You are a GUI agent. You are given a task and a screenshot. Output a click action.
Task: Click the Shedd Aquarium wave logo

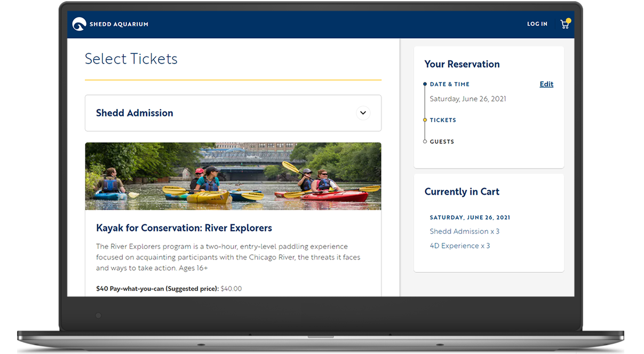click(79, 23)
